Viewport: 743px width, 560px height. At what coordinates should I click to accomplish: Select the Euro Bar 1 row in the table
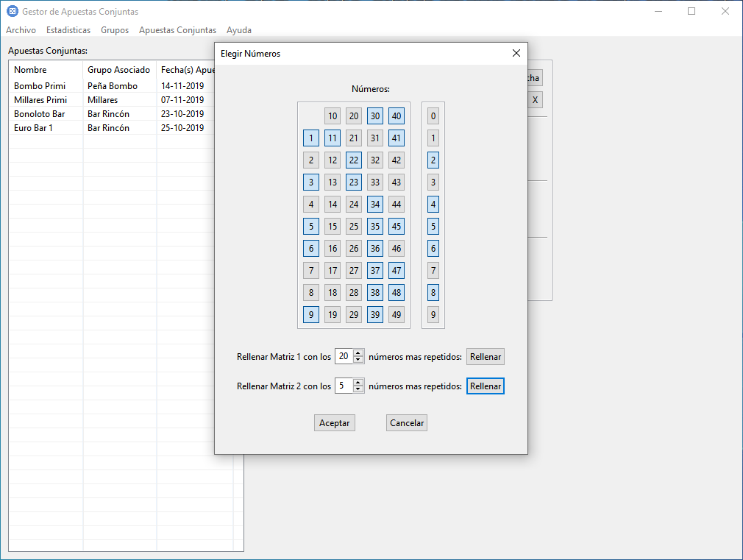112,127
